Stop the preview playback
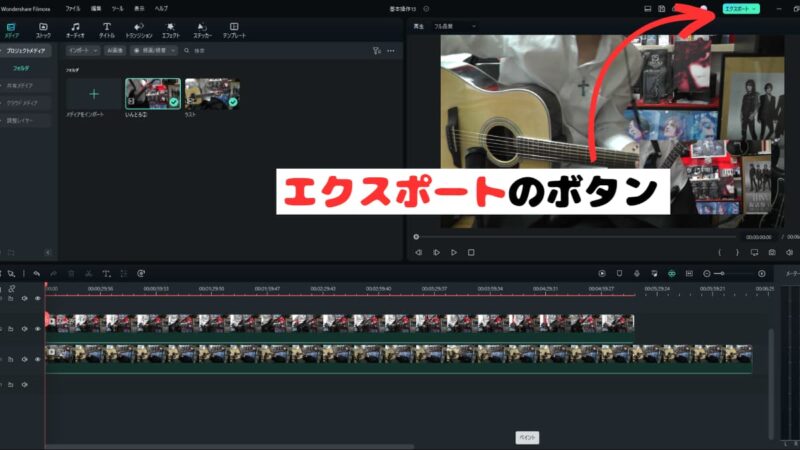The height and width of the screenshot is (450, 800). 471,253
